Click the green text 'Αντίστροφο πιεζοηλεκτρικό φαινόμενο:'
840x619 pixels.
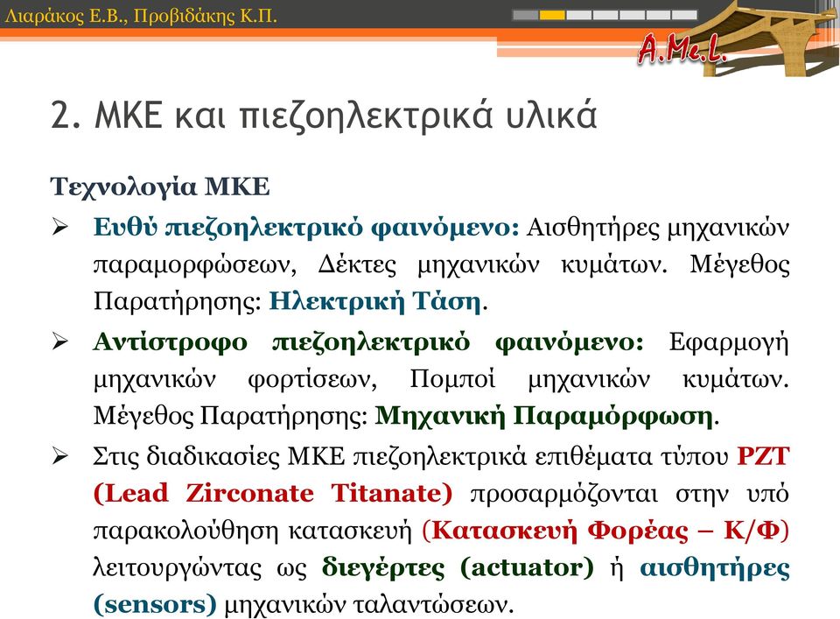(x=368, y=342)
